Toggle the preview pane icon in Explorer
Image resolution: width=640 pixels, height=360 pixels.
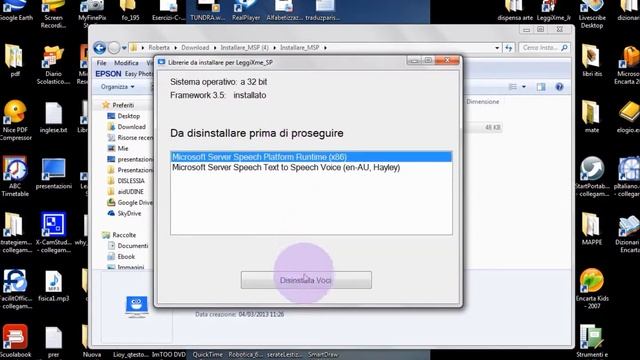541,87
